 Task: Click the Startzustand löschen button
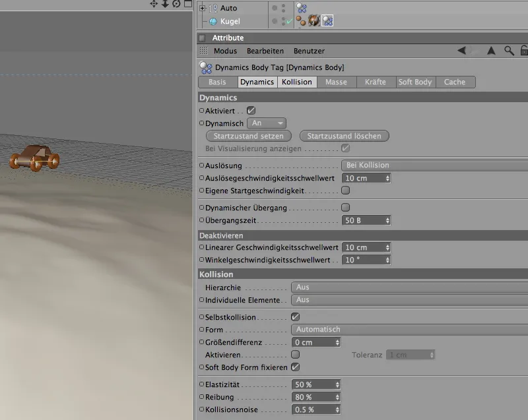(x=344, y=136)
